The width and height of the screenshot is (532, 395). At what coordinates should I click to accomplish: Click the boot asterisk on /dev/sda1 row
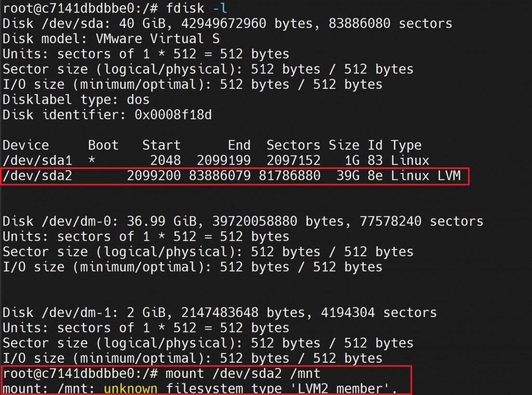[91, 161]
